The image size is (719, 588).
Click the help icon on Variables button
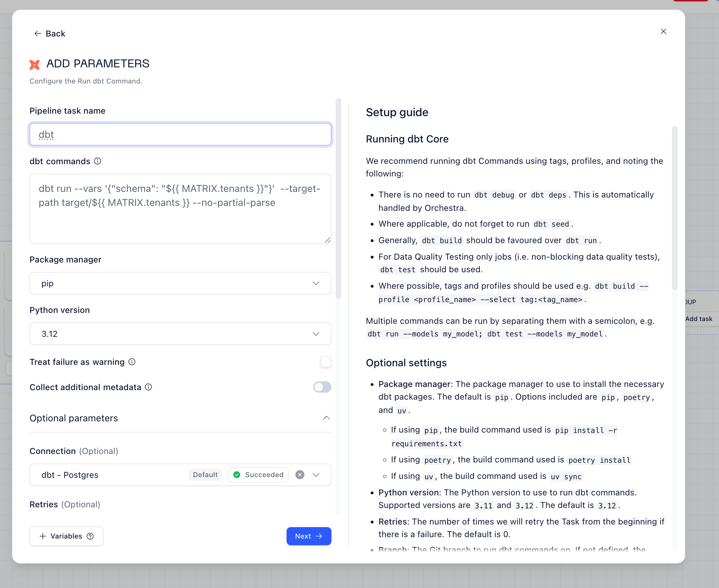pos(90,536)
